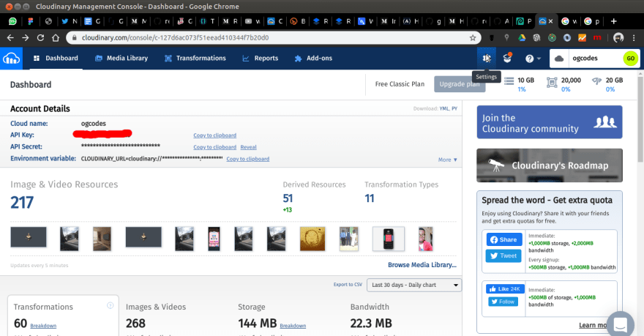Screen dimensions: 644x336
Task: Click Browse Media Library link
Action: pos(422,265)
